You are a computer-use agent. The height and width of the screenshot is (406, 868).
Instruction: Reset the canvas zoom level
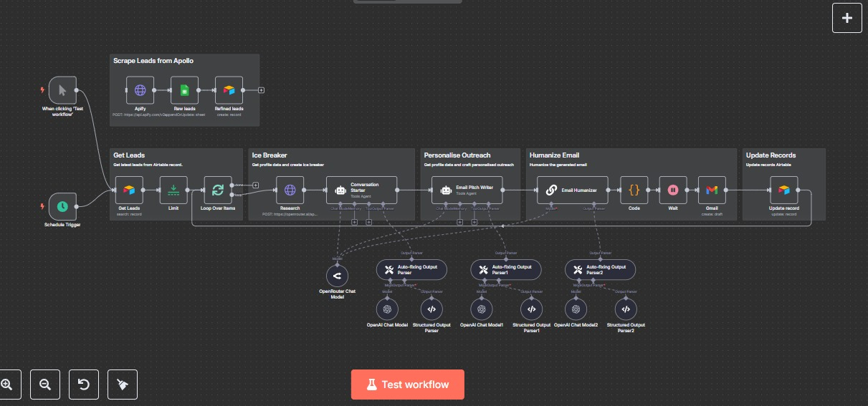coord(84,385)
